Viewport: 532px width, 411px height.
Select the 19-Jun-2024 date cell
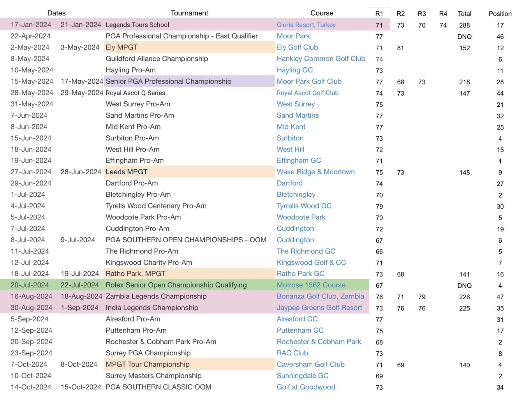click(x=31, y=161)
